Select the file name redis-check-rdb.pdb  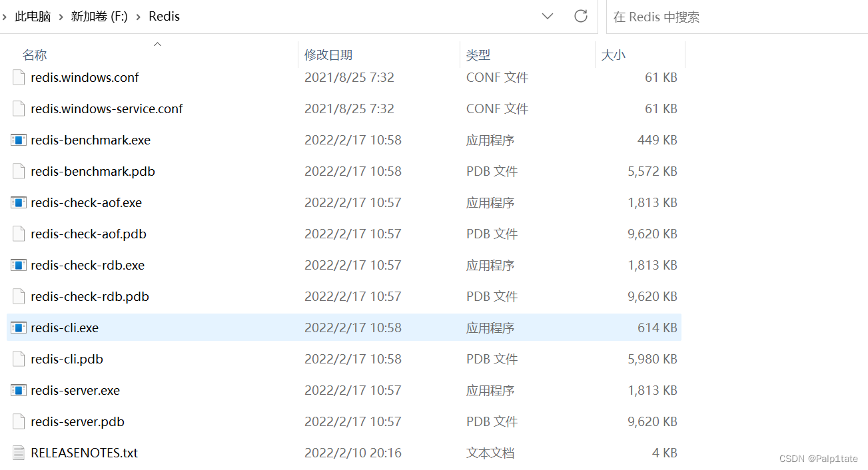[x=90, y=296]
